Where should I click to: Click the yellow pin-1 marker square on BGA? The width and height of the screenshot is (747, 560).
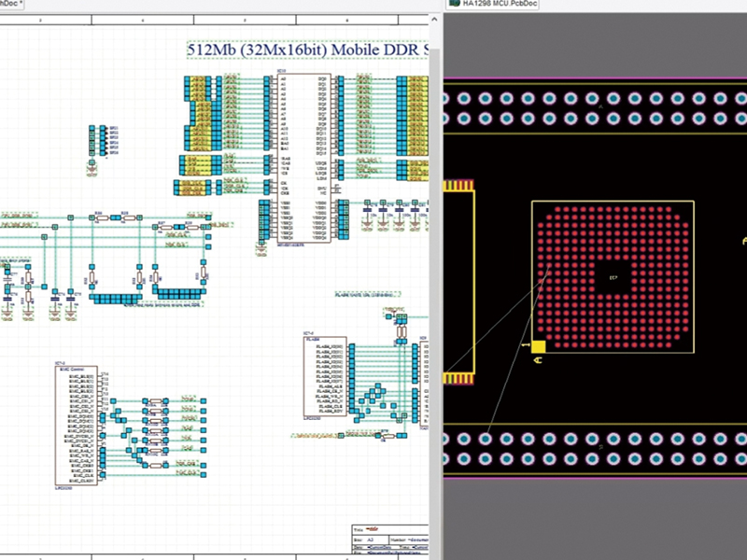coord(538,345)
